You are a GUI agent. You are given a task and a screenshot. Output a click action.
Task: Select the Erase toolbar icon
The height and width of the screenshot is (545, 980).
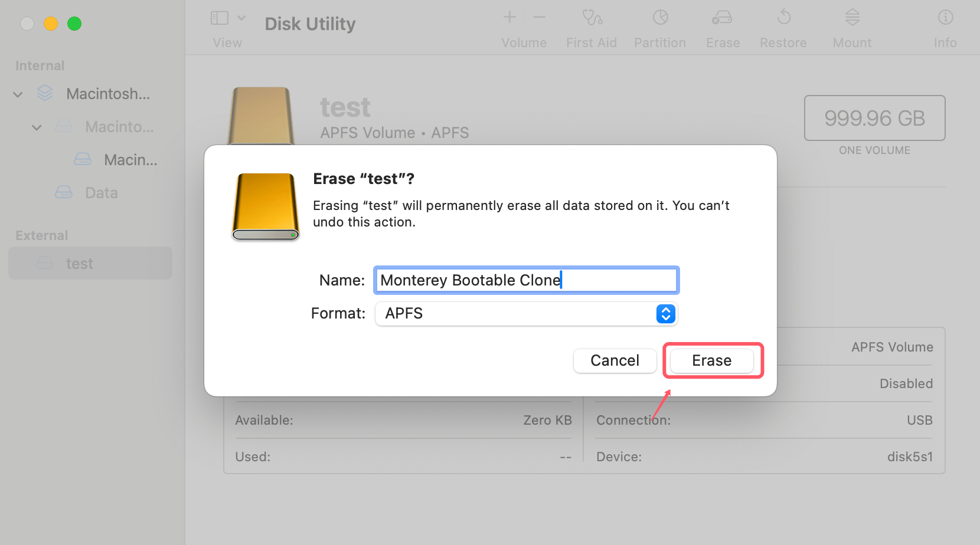722,27
